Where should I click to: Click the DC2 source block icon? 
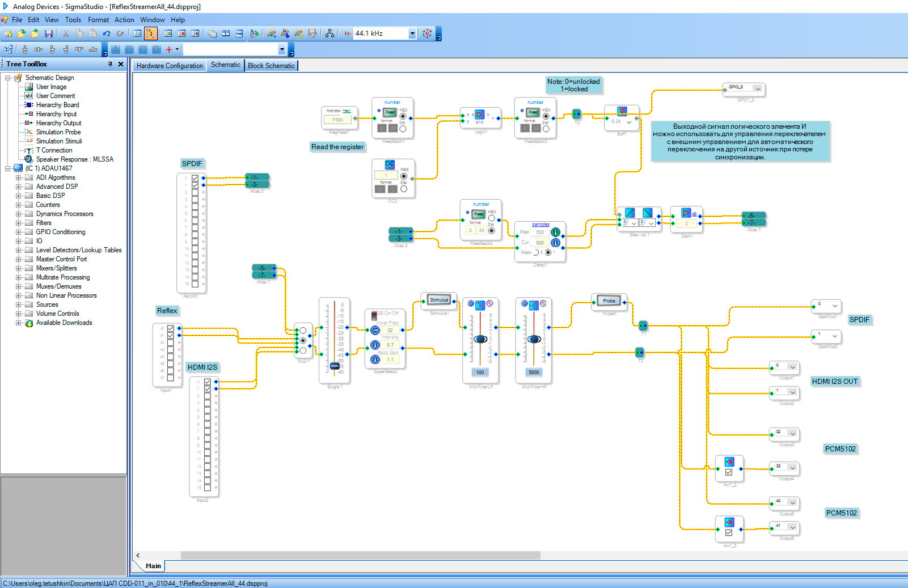pyautogui.click(x=390, y=164)
